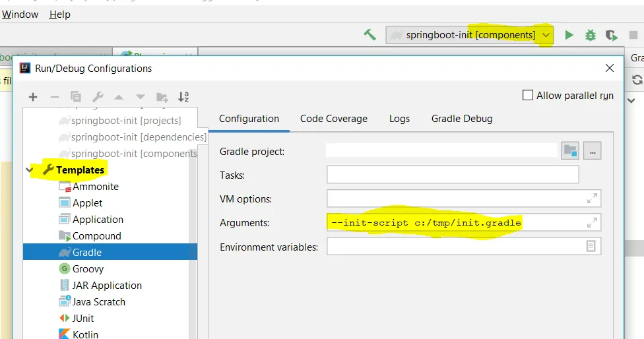Select the JAR Application template
This screenshot has height=339, width=644.
pos(100,285)
